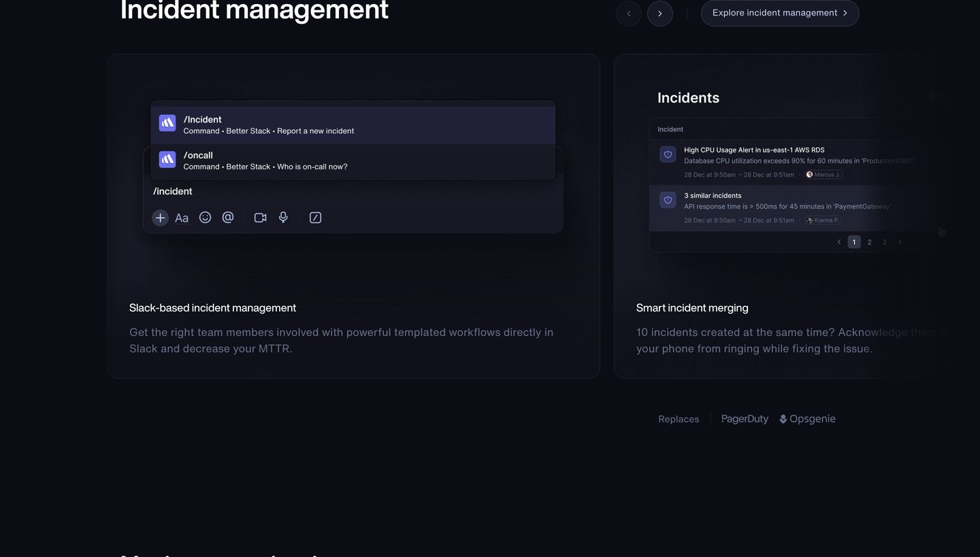Image resolution: width=980 pixels, height=557 pixels.
Task: Click the Opsgenie logo
Action: point(808,419)
